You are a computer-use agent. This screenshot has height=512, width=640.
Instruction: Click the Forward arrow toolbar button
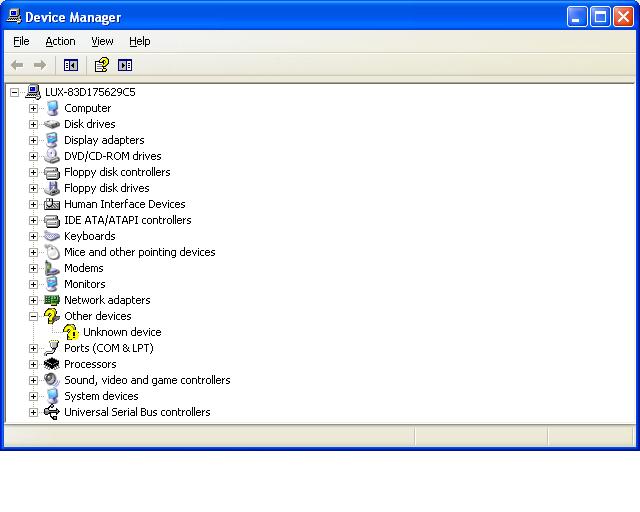point(40,65)
